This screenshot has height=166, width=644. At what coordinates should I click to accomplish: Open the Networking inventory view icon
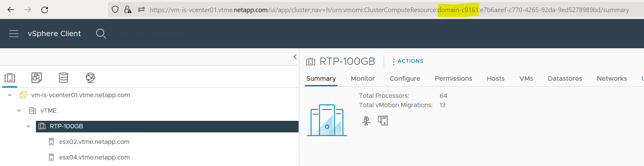tap(90, 78)
